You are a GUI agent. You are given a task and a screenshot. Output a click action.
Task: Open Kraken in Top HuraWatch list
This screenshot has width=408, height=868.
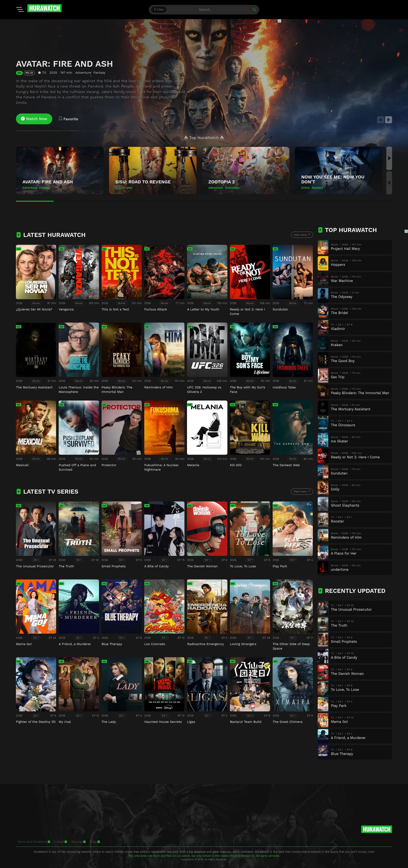(x=355, y=343)
